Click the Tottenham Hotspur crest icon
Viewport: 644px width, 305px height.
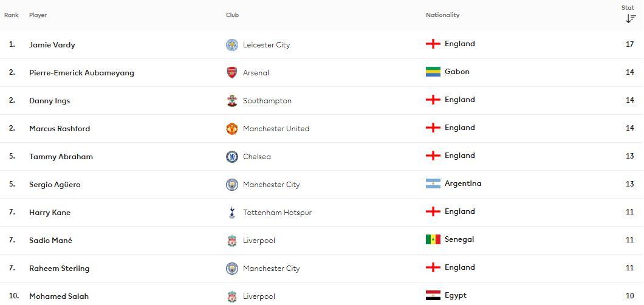(x=232, y=212)
